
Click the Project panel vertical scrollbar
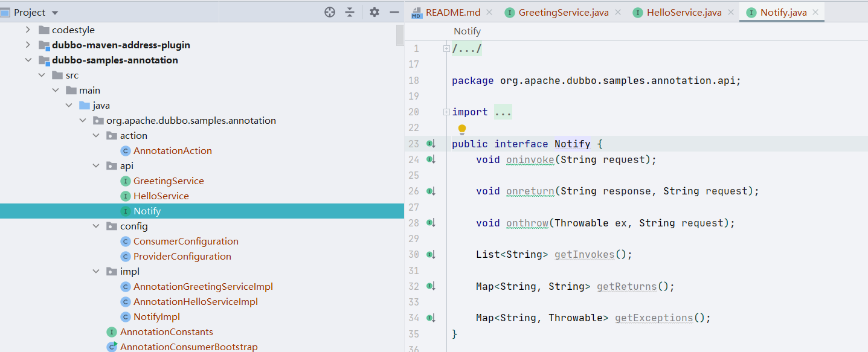tap(400, 35)
